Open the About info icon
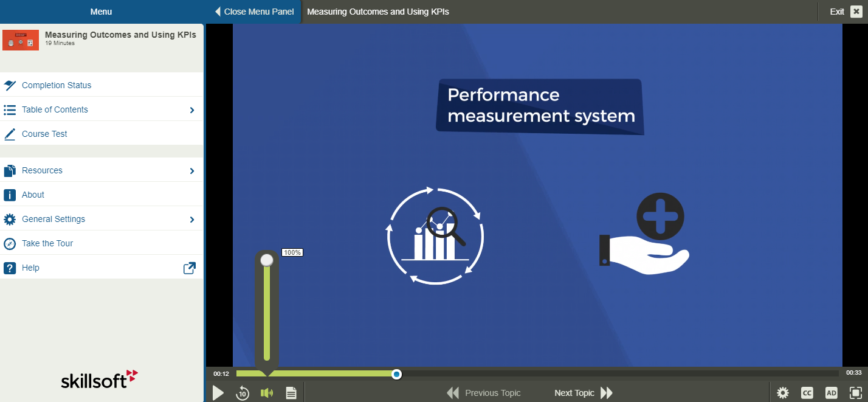868x402 pixels. pos(10,195)
